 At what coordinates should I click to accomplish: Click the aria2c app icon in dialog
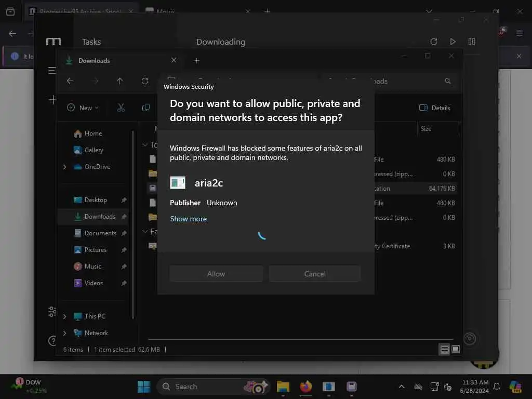click(x=178, y=182)
